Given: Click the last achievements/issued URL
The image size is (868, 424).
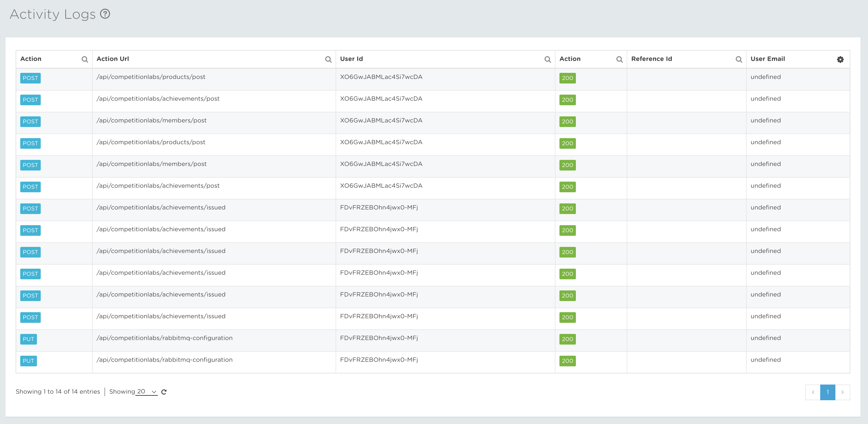Looking at the screenshot, I should pyautogui.click(x=161, y=316).
